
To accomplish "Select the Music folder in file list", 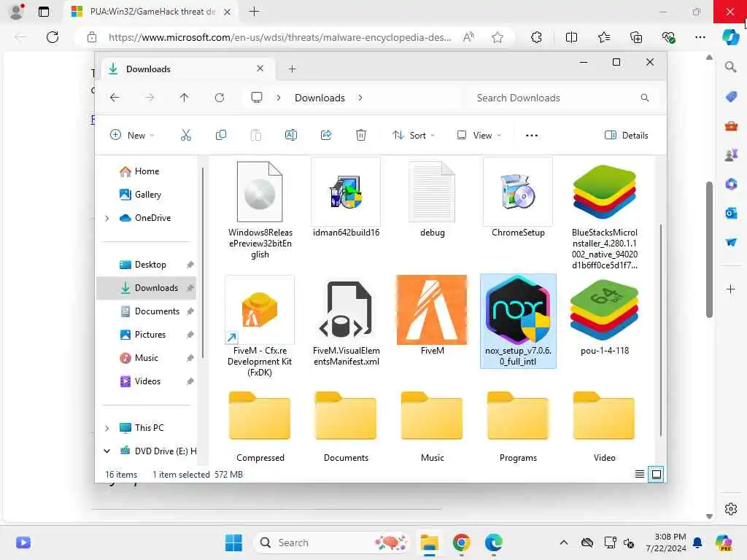I will point(432,426).
